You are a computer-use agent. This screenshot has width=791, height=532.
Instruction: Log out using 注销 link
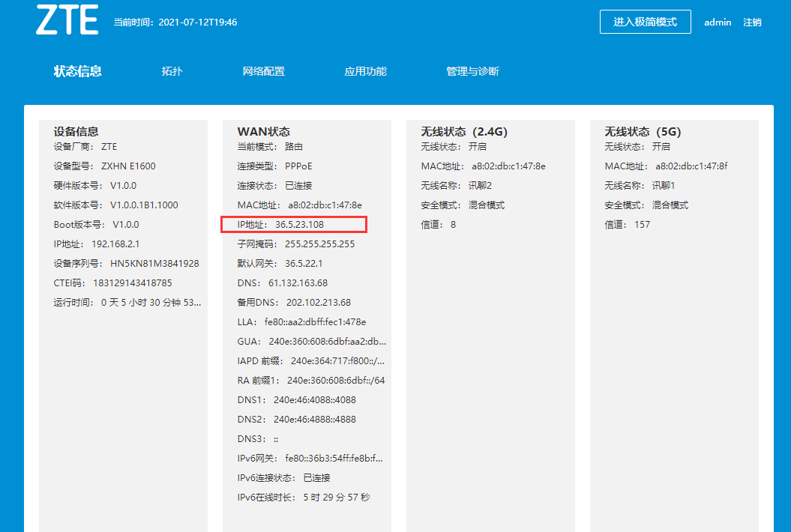(752, 22)
